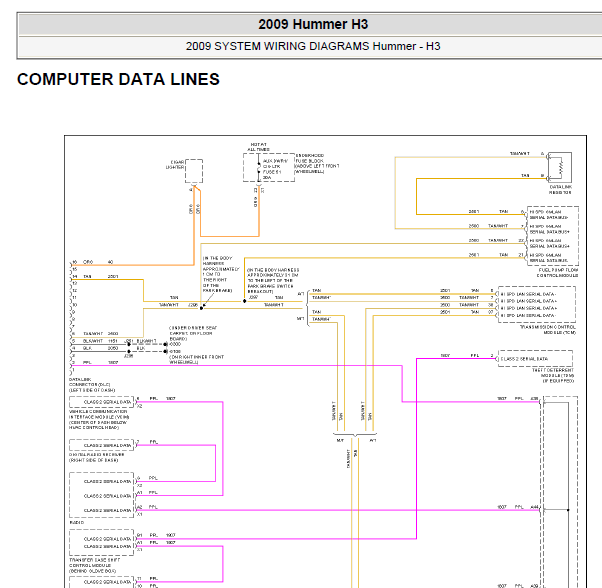Click the "CLASS 2 SERIAL DATA" box of Digital Radio Receiver
Image resolution: width=602 pixels, height=588 pixels.
point(101,445)
